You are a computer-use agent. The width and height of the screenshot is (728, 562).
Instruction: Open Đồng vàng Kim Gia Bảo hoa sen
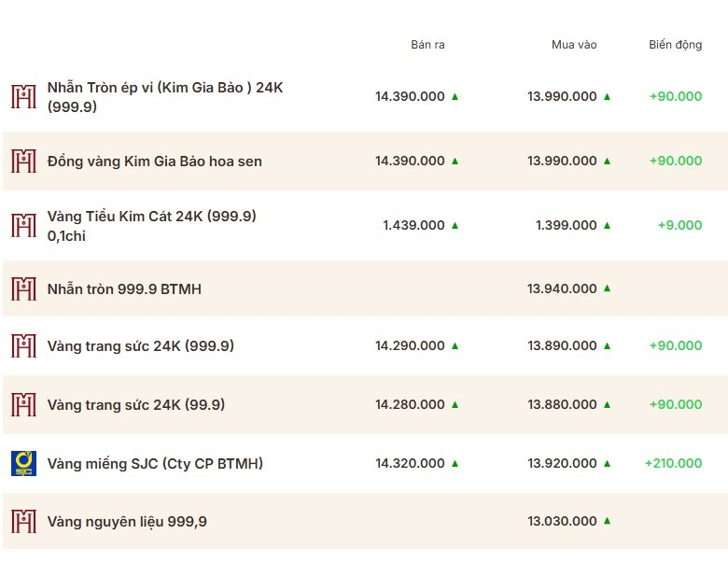(155, 162)
